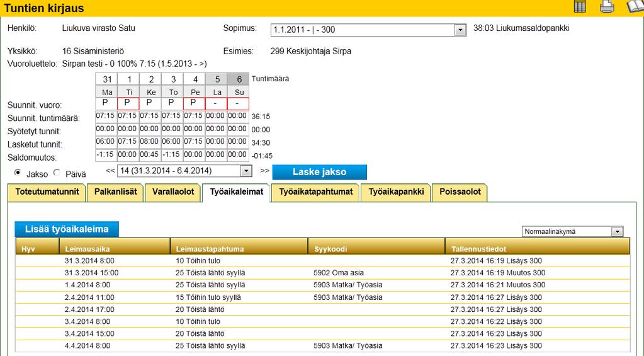Select row 3.4.2014 8:00 Töihin tulo
Screen dimensions: 644x356
[322, 321]
